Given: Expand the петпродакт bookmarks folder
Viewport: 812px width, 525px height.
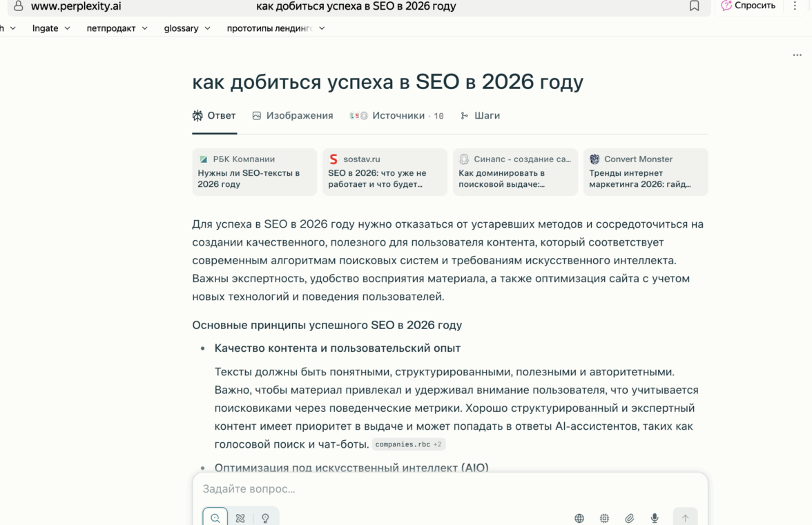Looking at the screenshot, I should click(x=117, y=28).
